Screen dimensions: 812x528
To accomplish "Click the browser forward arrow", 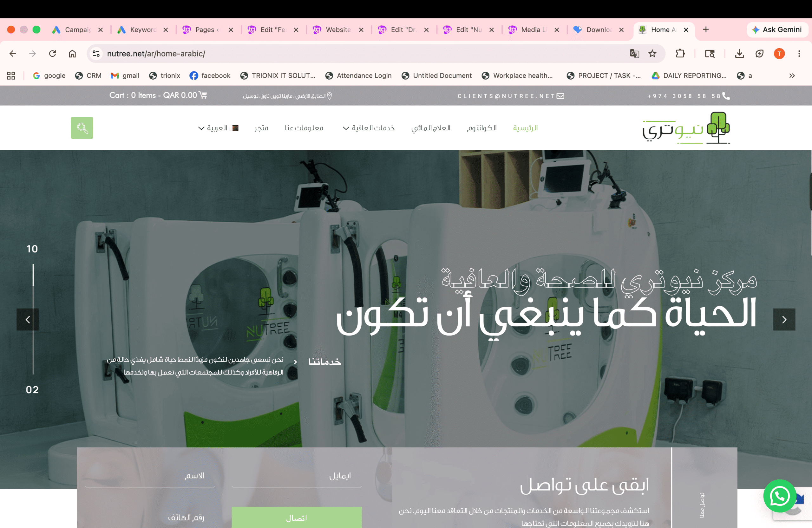I will (x=32, y=54).
